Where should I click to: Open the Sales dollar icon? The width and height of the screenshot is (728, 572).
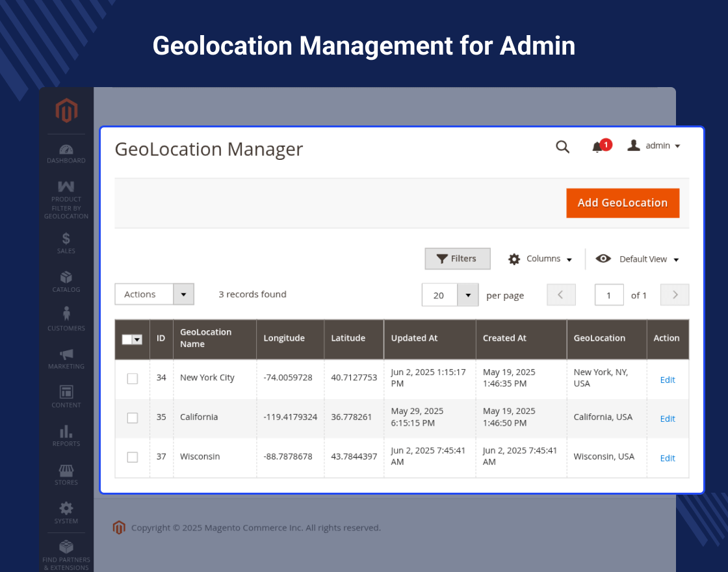[66, 239]
